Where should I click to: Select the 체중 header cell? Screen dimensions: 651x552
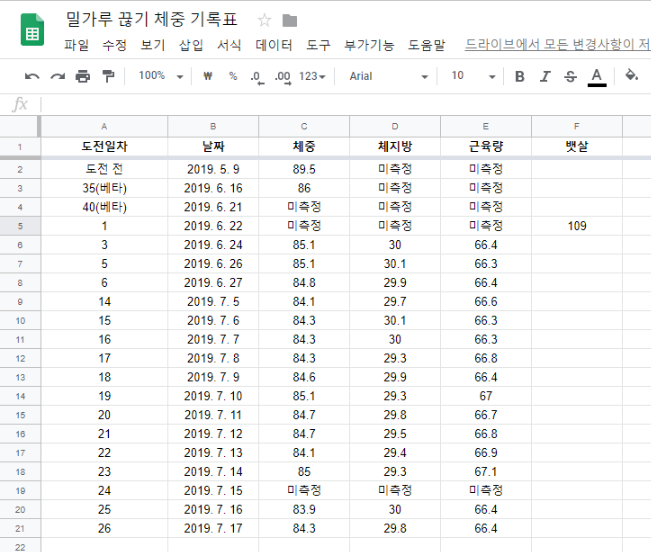pos(304,147)
